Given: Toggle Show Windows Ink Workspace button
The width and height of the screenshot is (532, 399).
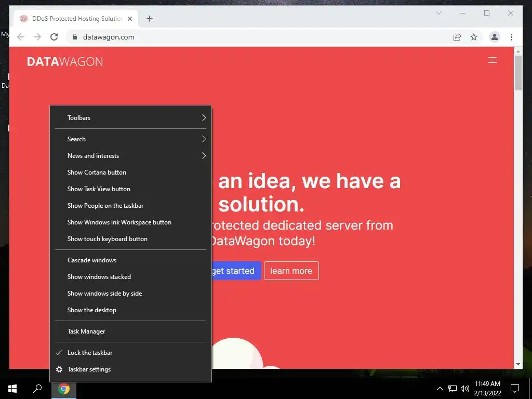Looking at the screenshot, I should (130, 222).
